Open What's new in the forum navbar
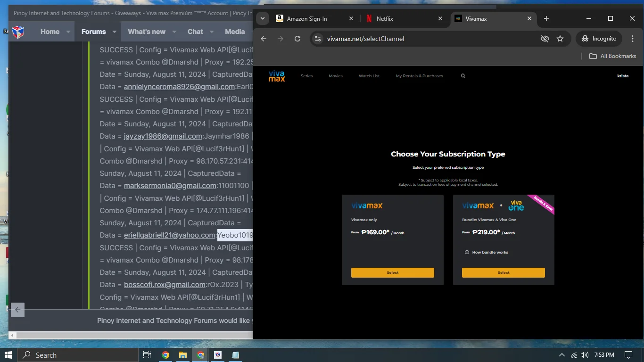 click(x=147, y=32)
